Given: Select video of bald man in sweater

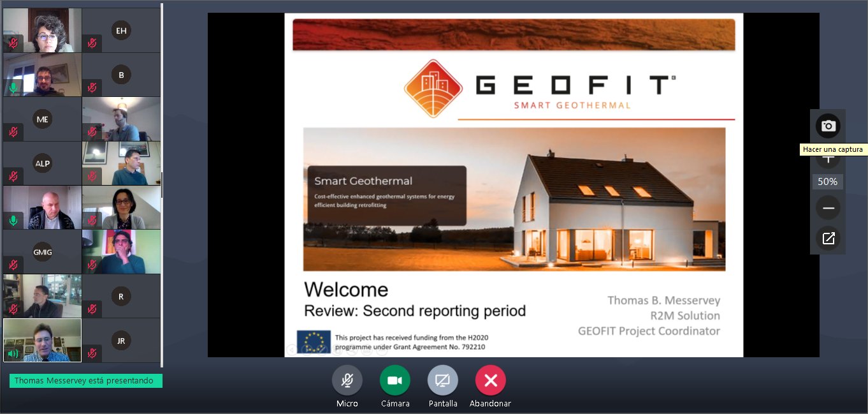Looking at the screenshot, I should pos(42,207).
